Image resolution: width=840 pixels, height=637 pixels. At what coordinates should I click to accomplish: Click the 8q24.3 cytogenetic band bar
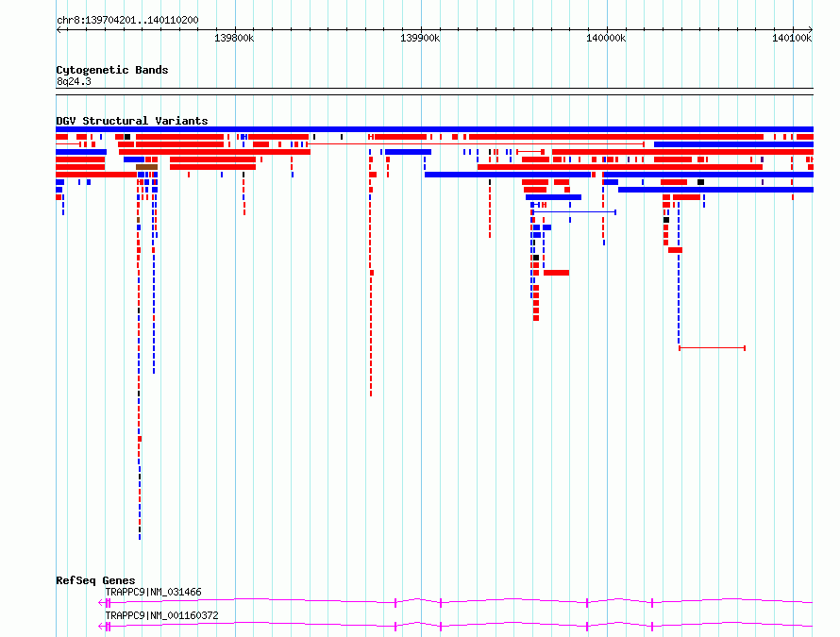pos(434,92)
